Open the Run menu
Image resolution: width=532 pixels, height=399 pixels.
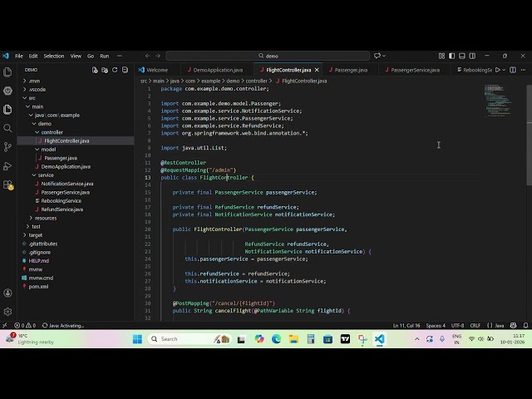click(105, 56)
